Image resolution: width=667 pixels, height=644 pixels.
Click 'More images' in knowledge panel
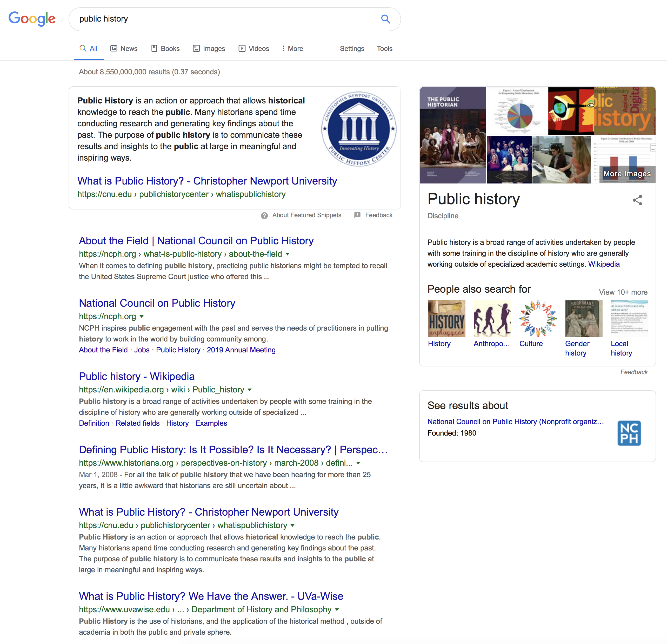tap(627, 174)
